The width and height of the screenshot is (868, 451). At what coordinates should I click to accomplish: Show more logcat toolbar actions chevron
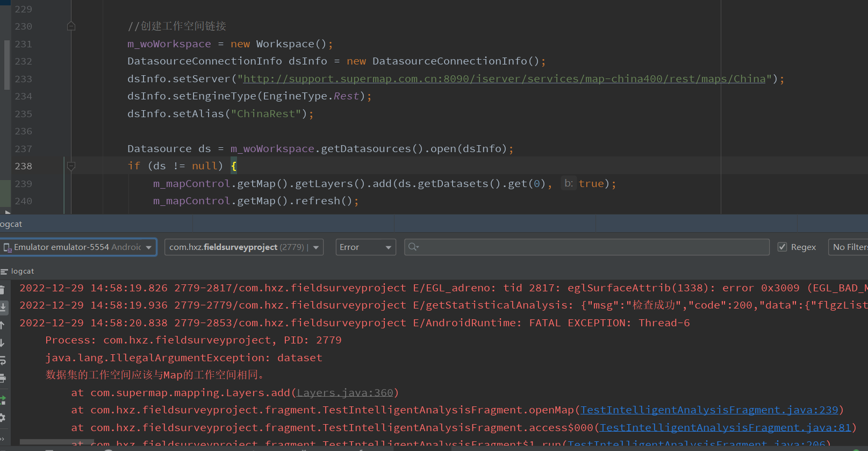pyautogui.click(x=2, y=439)
